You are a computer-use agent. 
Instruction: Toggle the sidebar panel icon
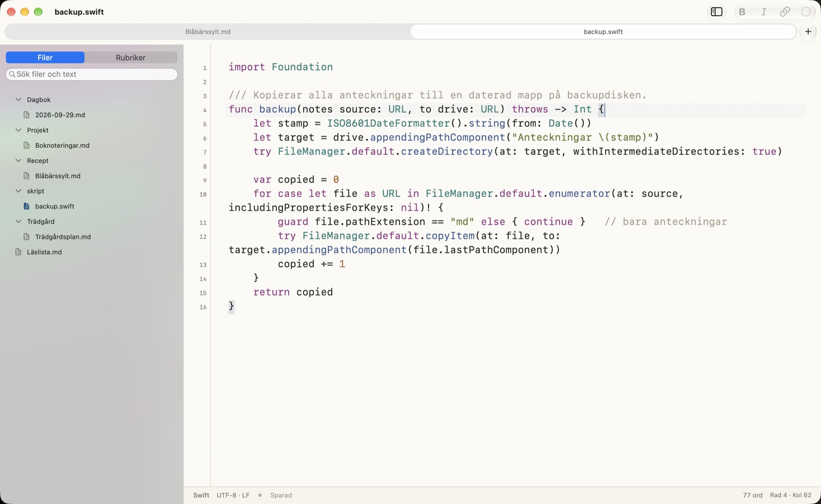click(717, 12)
